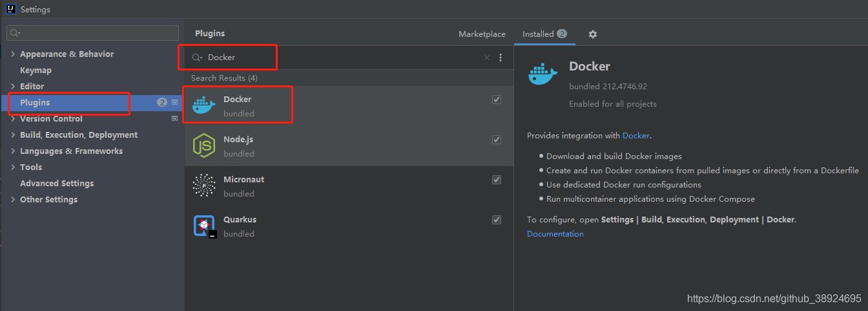Disable the Docker plugin checkbox
Screen dimensions: 868x311
[x=497, y=100]
